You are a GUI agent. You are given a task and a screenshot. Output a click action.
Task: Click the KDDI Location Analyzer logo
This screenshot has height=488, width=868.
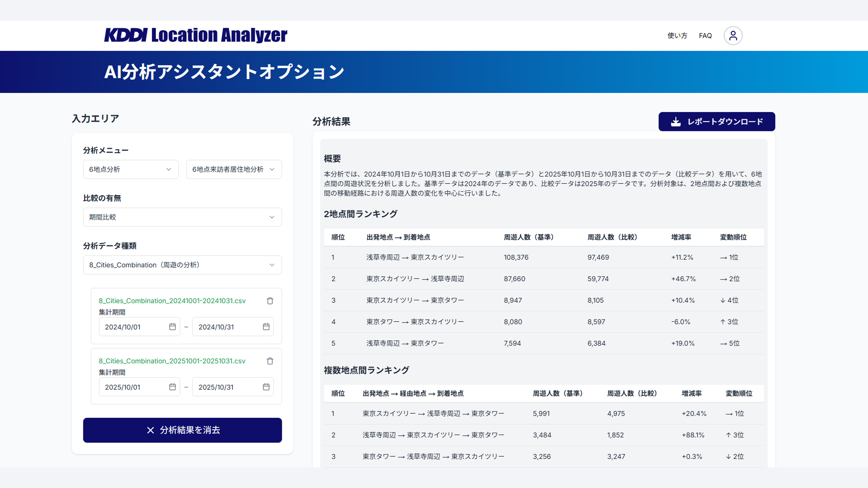tap(196, 35)
